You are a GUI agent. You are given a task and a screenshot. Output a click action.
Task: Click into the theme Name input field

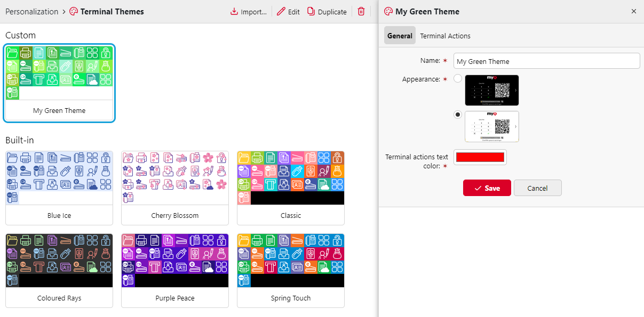(x=546, y=61)
